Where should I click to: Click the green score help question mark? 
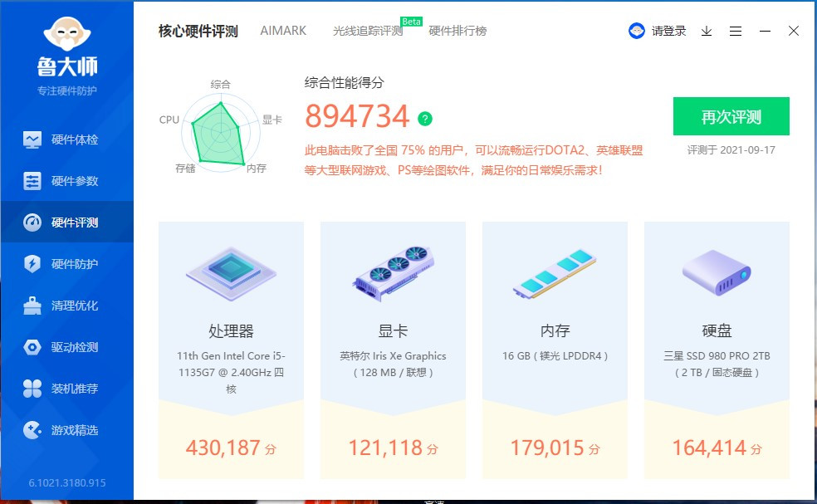tap(425, 119)
